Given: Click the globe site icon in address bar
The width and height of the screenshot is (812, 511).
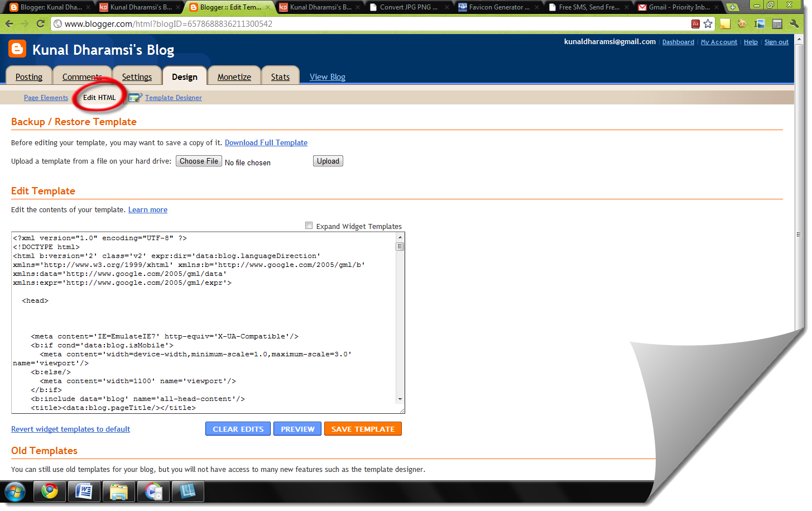Looking at the screenshot, I should coord(57,24).
